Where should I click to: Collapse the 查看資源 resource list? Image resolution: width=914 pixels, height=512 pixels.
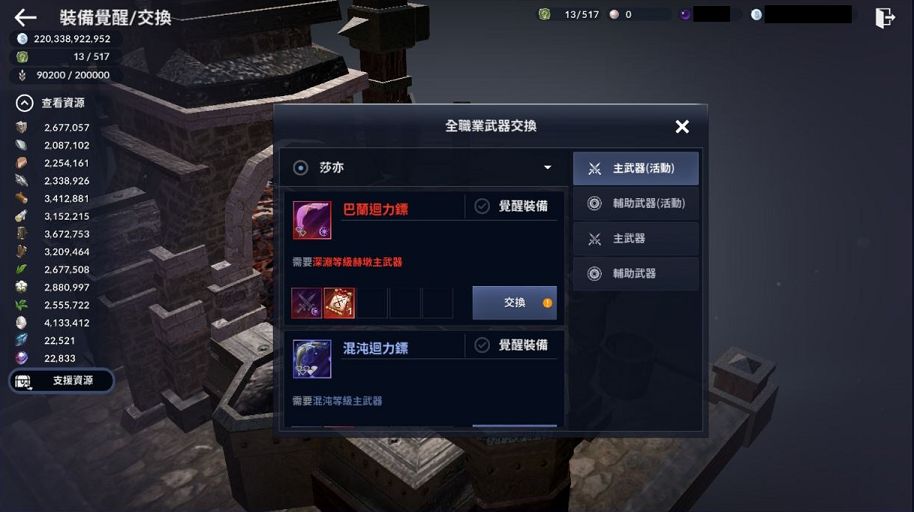click(x=24, y=103)
